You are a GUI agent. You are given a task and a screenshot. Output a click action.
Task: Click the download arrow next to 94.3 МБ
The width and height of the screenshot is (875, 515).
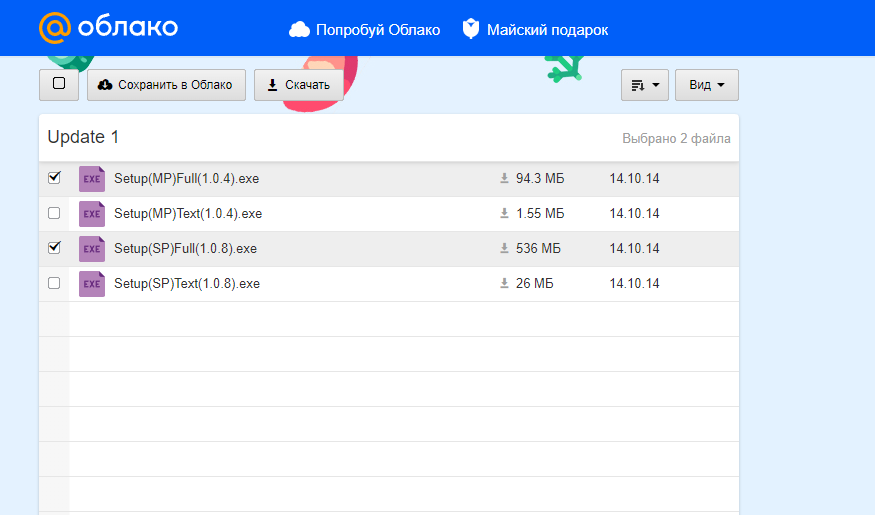(504, 179)
